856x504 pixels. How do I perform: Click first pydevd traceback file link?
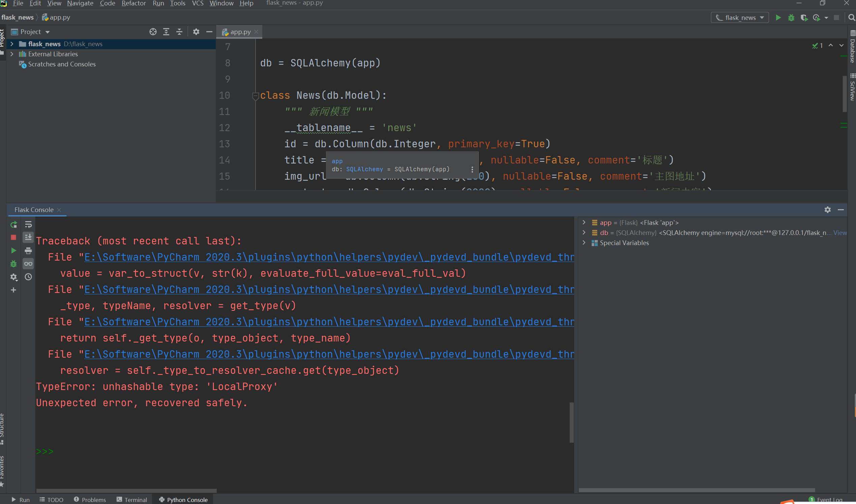(329, 257)
